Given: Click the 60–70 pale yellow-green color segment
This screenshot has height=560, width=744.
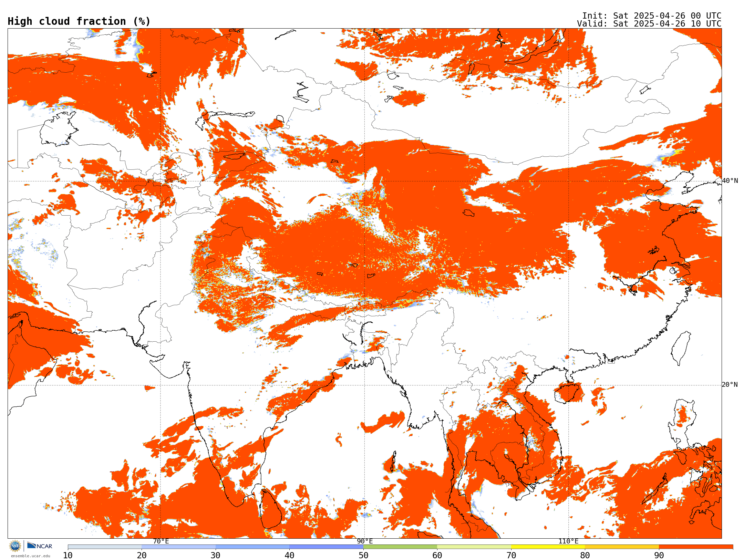Looking at the screenshot, I should point(474,547).
